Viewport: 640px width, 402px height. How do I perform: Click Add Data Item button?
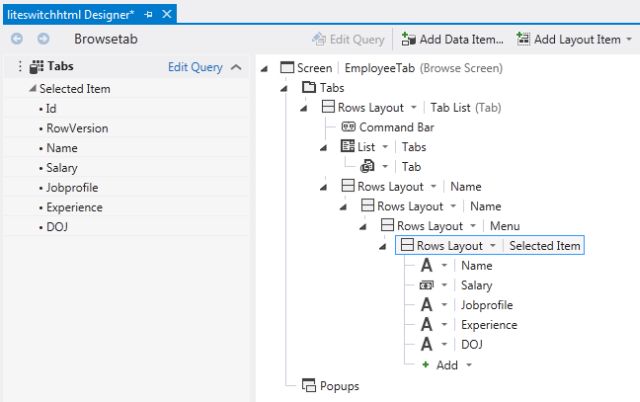click(x=452, y=39)
